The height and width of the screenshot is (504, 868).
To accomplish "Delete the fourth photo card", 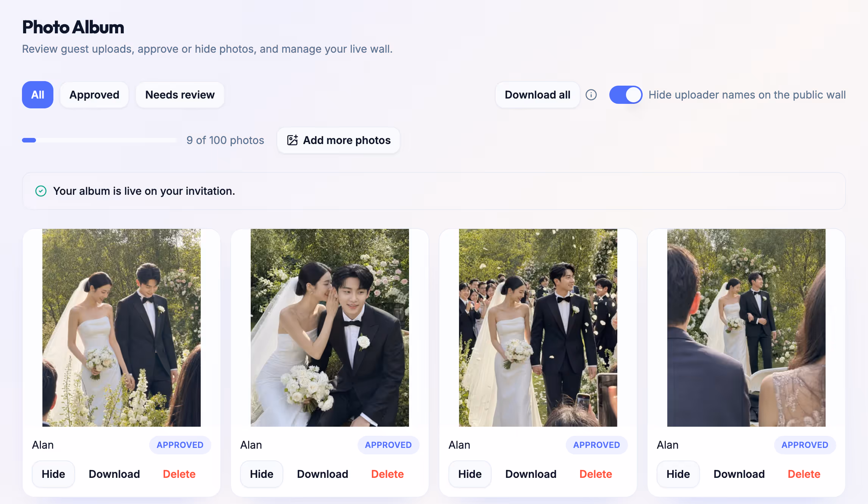I will click(x=804, y=474).
